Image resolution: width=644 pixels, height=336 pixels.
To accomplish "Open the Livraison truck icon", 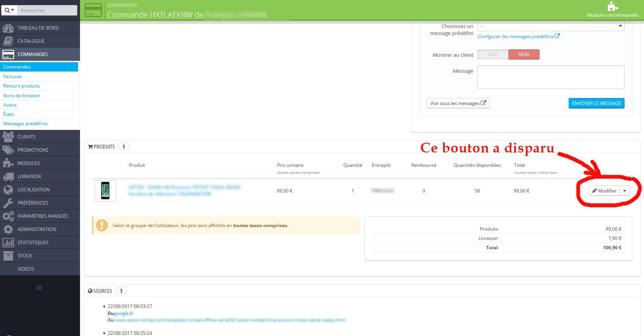I will pyautogui.click(x=8, y=177).
